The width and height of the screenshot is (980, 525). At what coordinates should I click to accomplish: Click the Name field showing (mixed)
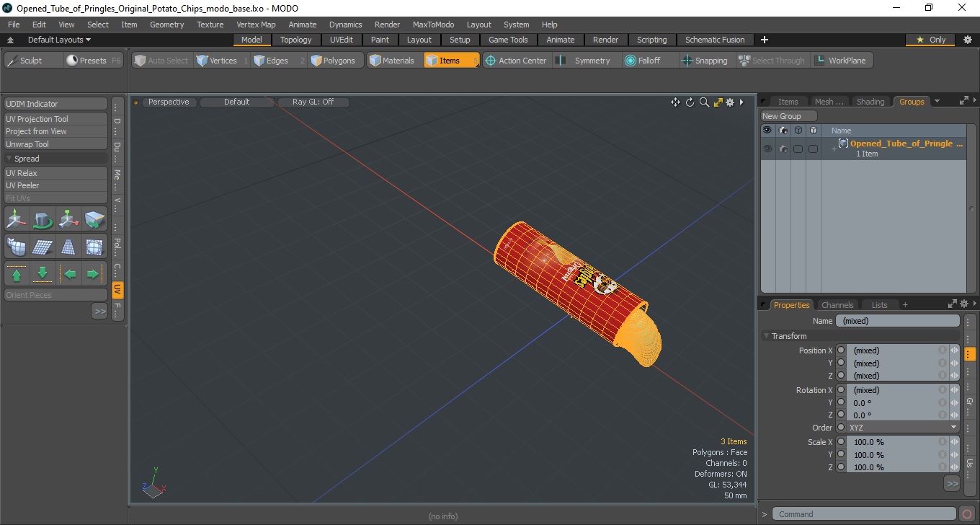[897, 321]
